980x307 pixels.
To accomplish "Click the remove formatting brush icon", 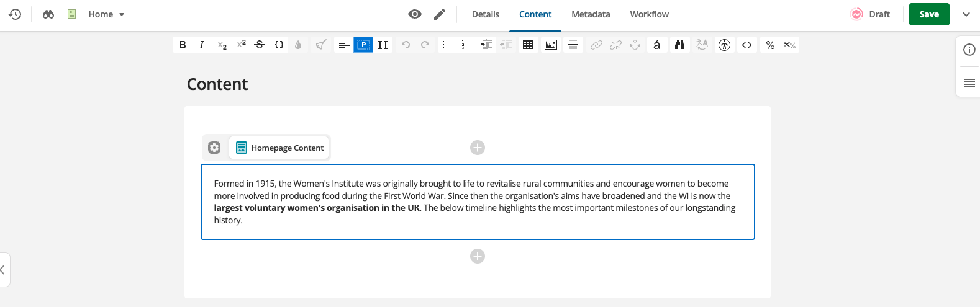I will point(321,45).
